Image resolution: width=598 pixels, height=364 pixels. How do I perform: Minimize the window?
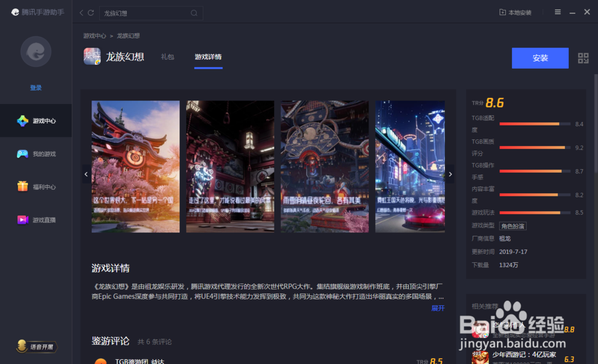point(572,13)
